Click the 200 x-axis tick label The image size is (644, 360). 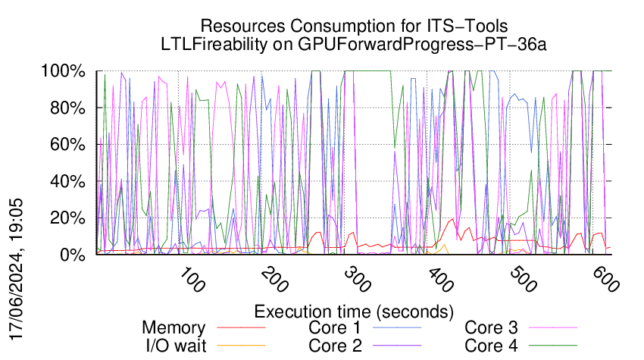[x=275, y=280]
